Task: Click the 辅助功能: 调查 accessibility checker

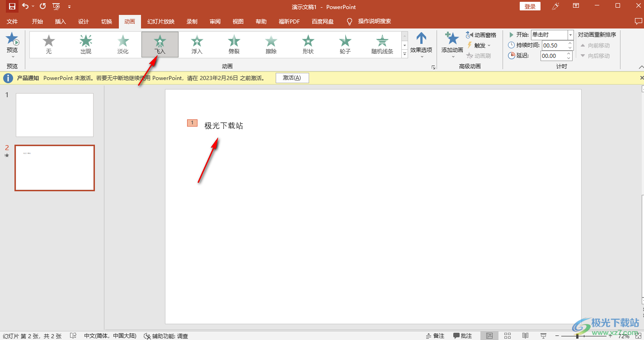Action: [x=166, y=336]
